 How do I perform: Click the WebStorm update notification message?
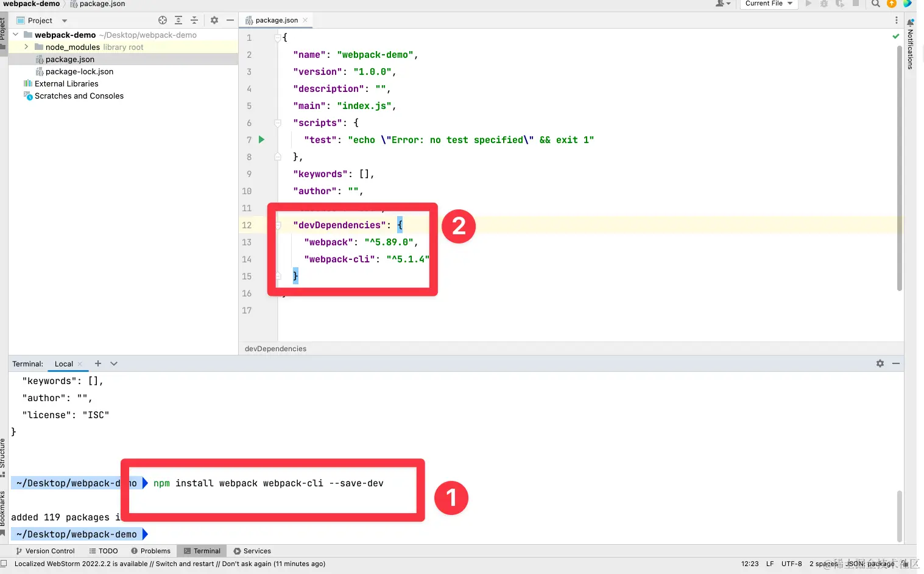[x=170, y=564]
